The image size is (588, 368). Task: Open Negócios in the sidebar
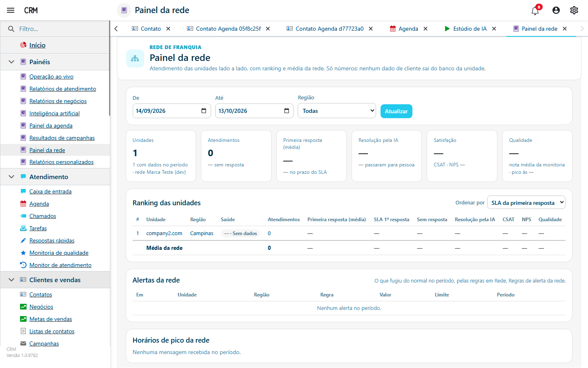pyautogui.click(x=41, y=307)
